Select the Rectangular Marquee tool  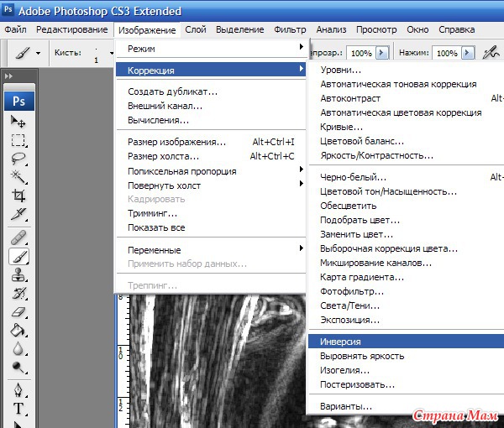pos(18,140)
